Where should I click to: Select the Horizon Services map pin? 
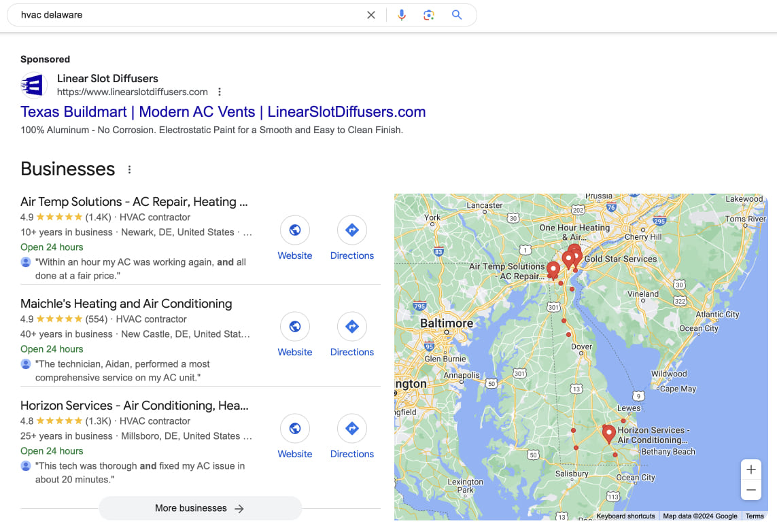[x=609, y=433]
